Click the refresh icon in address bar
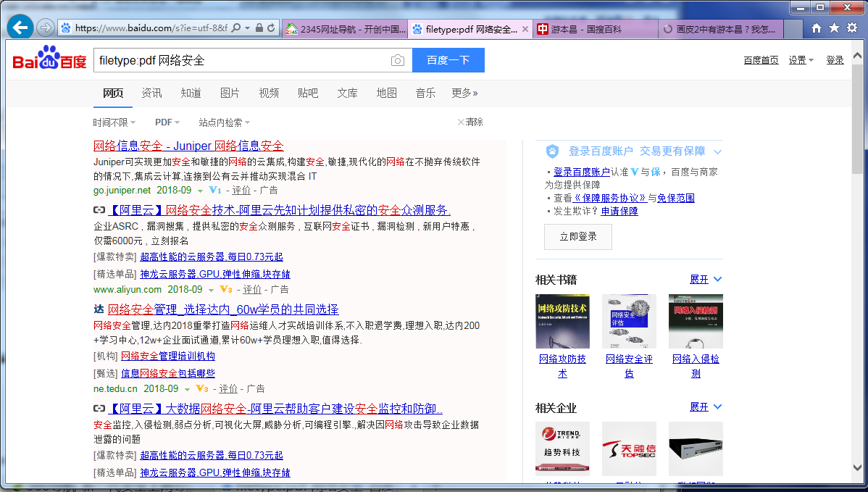 pyautogui.click(x=271, y=28)
